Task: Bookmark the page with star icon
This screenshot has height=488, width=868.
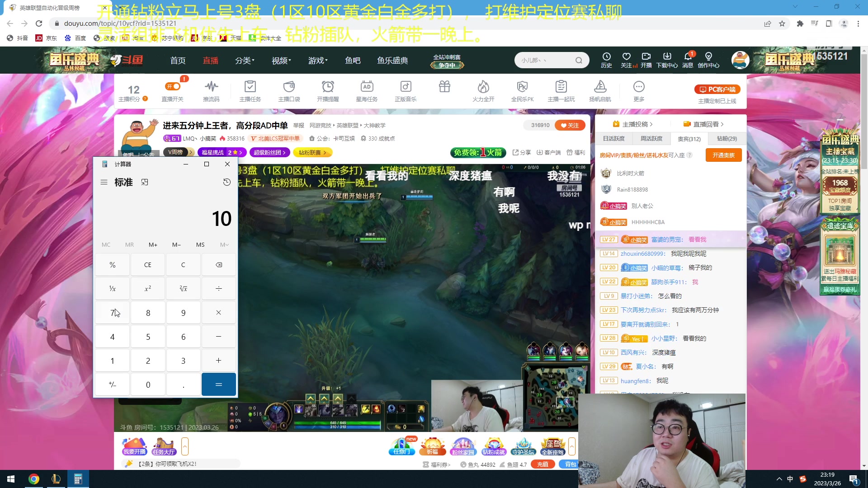Action: tap(782, 23)
